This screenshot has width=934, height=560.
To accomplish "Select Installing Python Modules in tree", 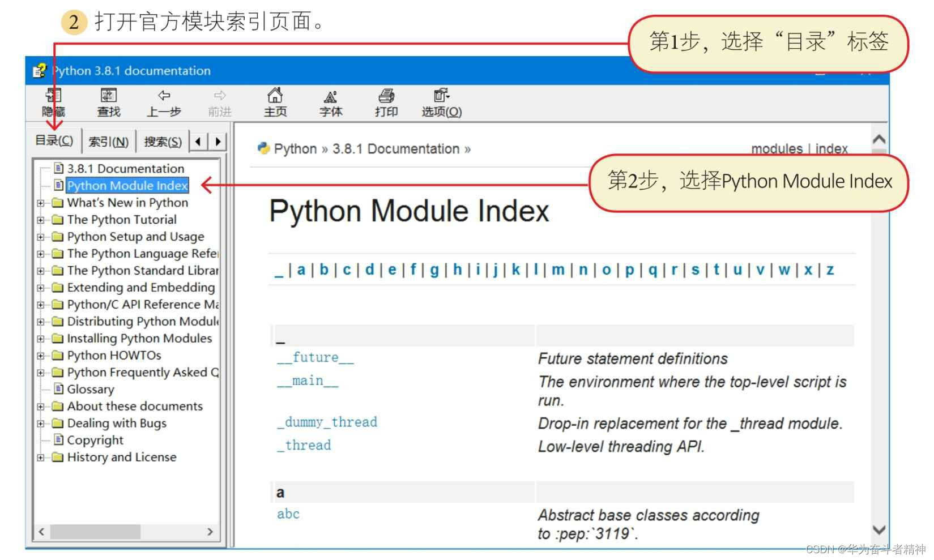I will point(139,338).
